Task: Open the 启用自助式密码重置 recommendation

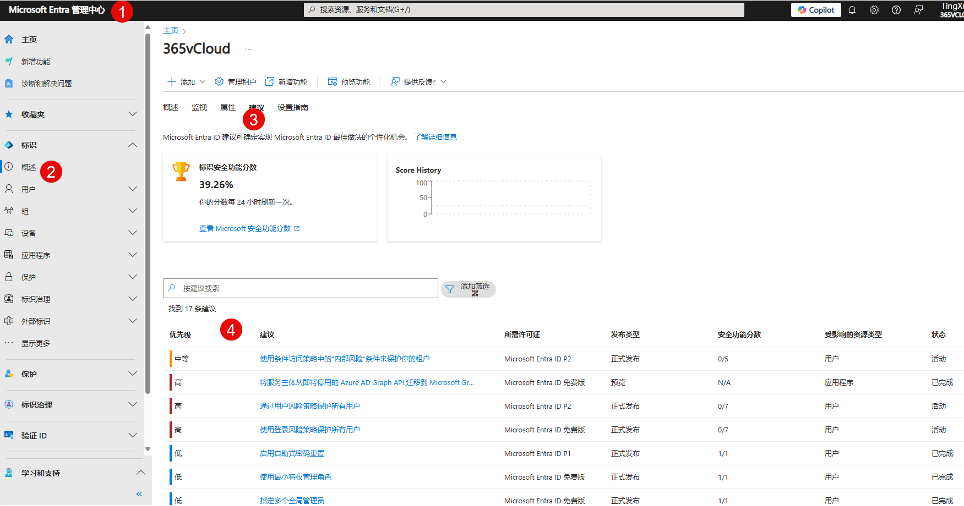Action: (x=291, y=454)
